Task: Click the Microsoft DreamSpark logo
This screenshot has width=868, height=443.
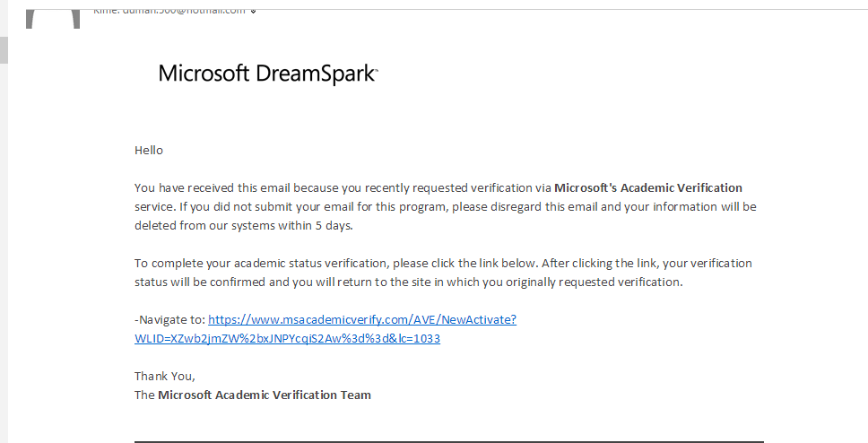Action: point(266,74)
